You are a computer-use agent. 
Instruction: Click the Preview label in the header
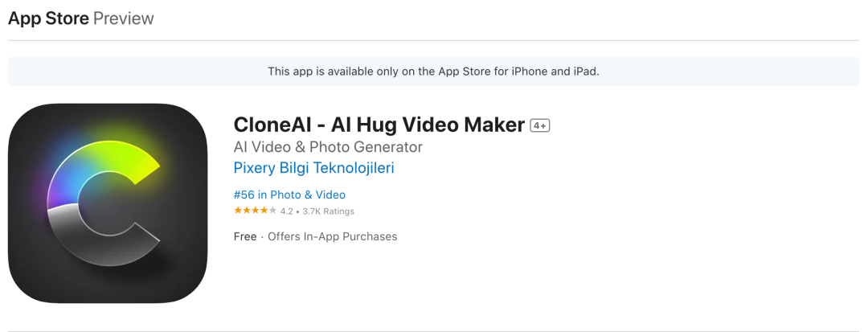point(124,18)
